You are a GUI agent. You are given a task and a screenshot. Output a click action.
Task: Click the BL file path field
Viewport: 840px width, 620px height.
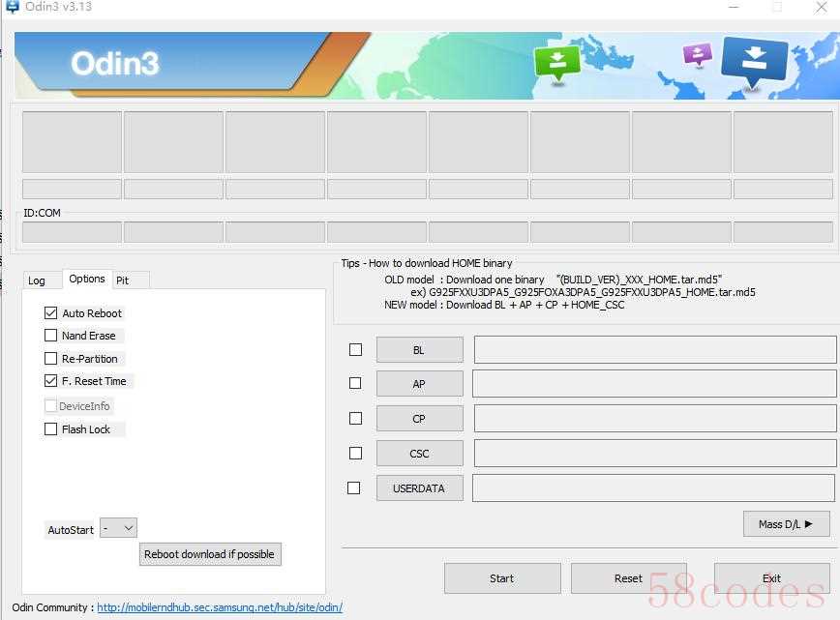[654, 349]
